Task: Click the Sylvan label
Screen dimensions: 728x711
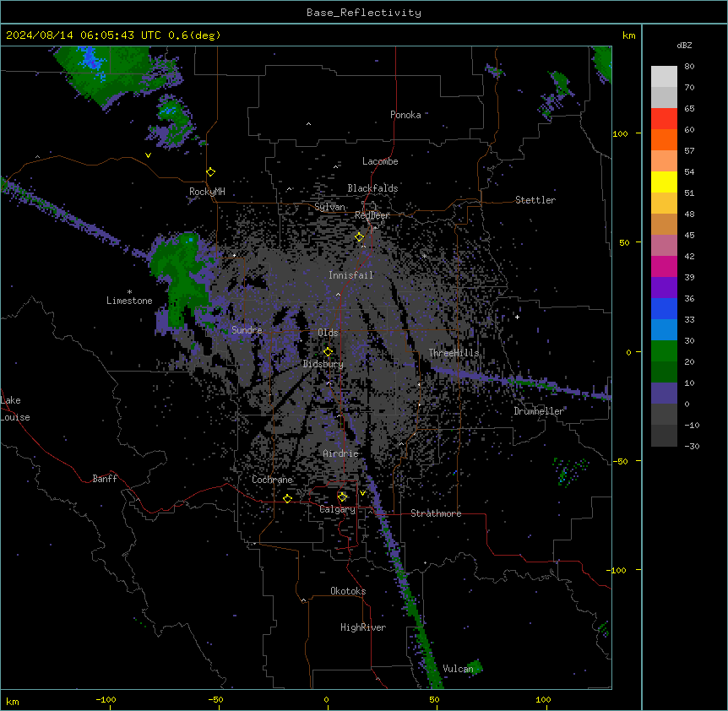Action: click(329, 207)
